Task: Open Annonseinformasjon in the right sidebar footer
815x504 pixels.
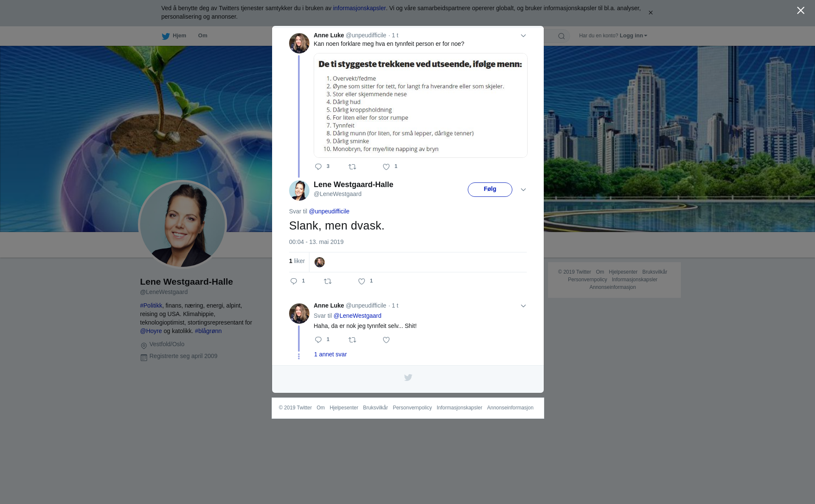Action: click(613, 287)
